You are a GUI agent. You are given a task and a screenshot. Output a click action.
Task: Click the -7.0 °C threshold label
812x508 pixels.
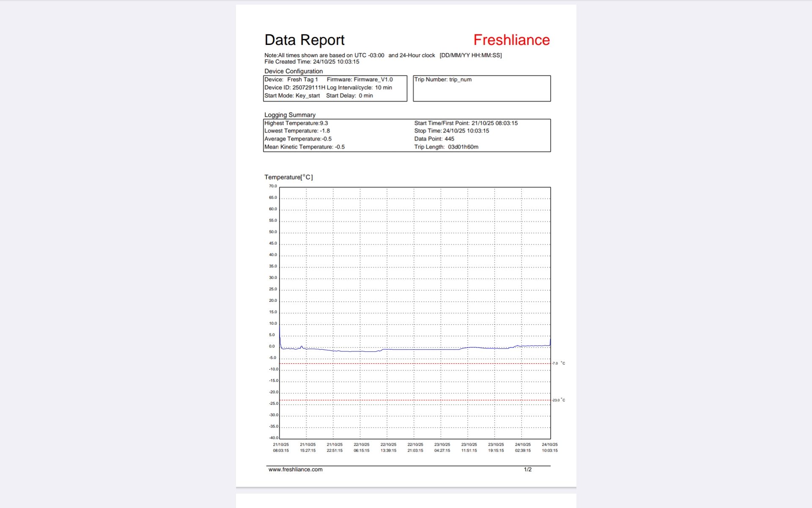558,363
